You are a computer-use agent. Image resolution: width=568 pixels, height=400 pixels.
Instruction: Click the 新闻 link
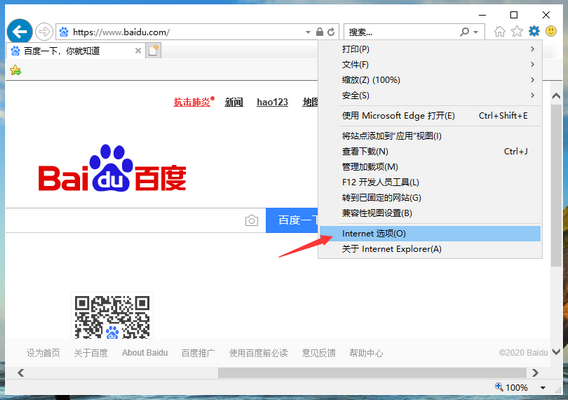(x=234, y=102)
